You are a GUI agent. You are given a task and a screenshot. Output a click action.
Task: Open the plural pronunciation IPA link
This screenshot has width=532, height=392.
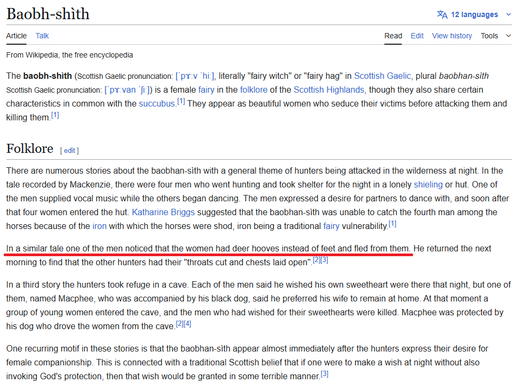[128, 90]
